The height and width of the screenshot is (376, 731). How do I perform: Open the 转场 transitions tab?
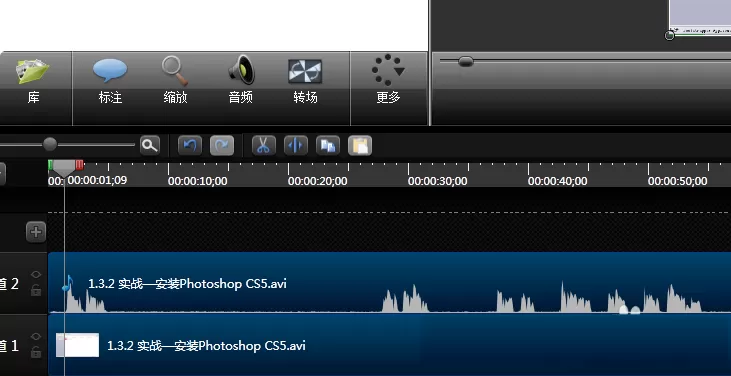pyautogui.click(x=305, y=80)
